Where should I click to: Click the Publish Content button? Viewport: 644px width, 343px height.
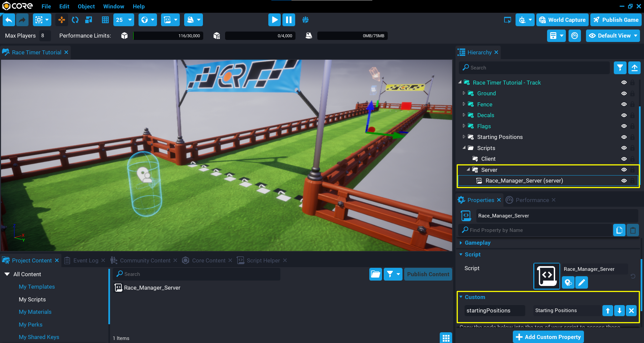(x=428, y=274)
